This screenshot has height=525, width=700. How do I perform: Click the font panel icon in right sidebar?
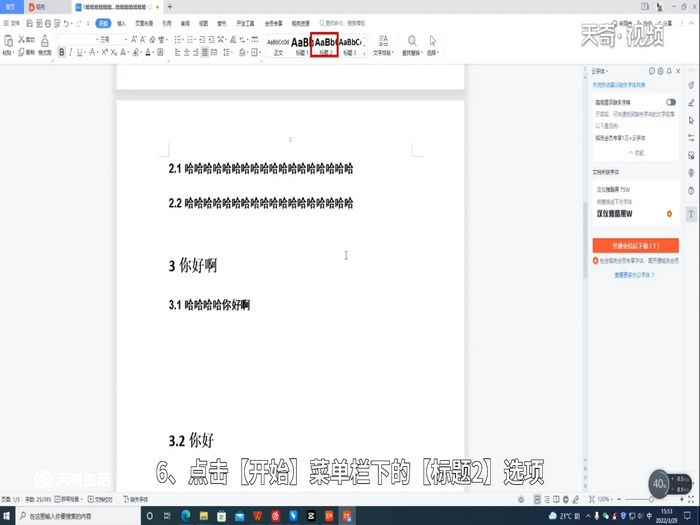pos(691,214)
